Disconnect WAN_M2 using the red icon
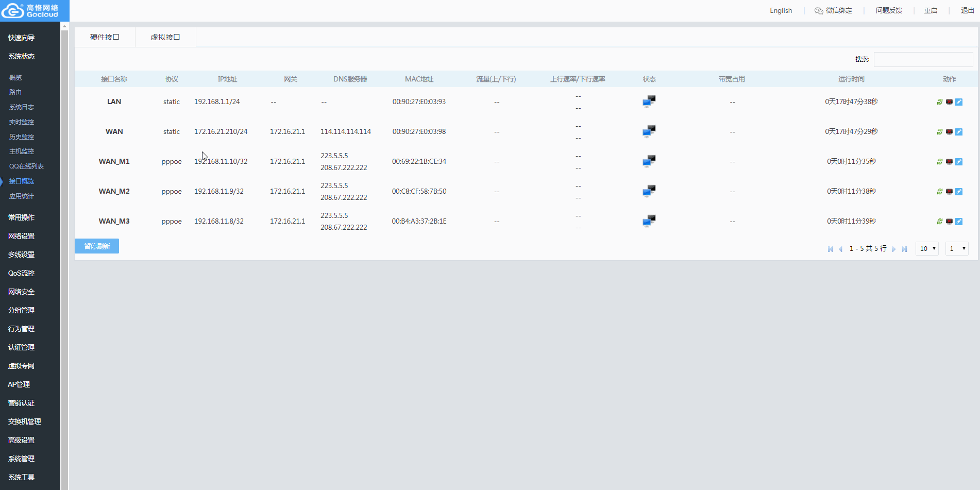Image resolution: width=980 pixels, height=490 pixels. click(949, 192)
